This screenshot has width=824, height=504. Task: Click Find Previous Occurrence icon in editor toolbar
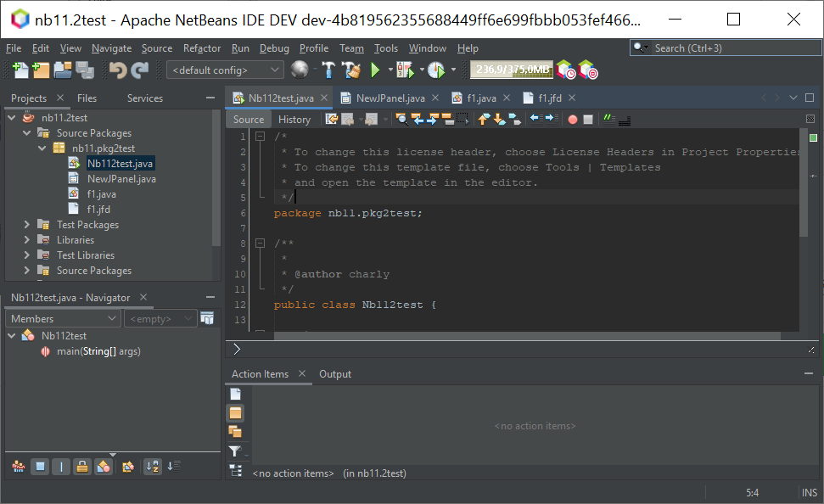point(418,120)
